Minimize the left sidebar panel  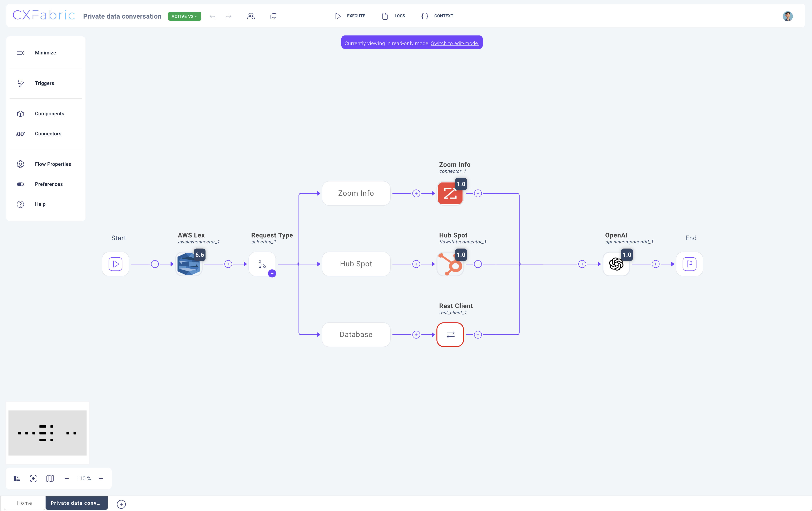[x=45, y=53]
